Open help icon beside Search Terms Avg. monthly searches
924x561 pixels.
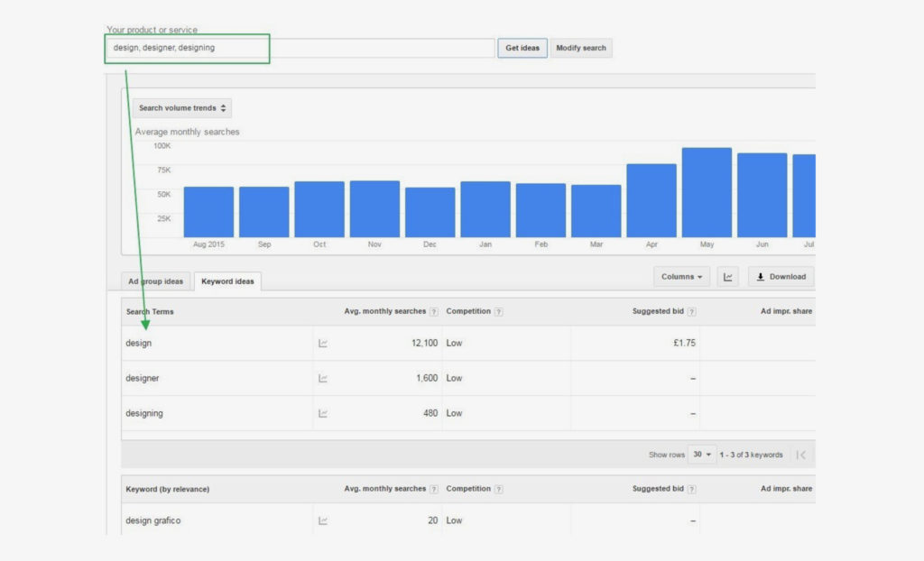(x=434, y=312)
